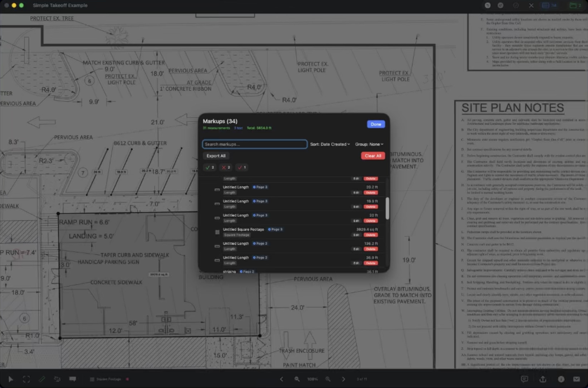Click the 108% zoom level readout
Viewport: 588px width, 388px height.
tap(312, 379)
